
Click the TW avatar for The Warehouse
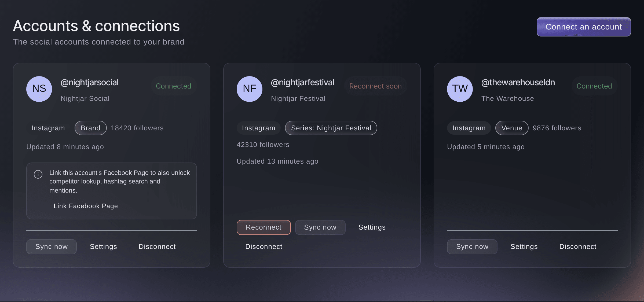[x=460, y=89]
